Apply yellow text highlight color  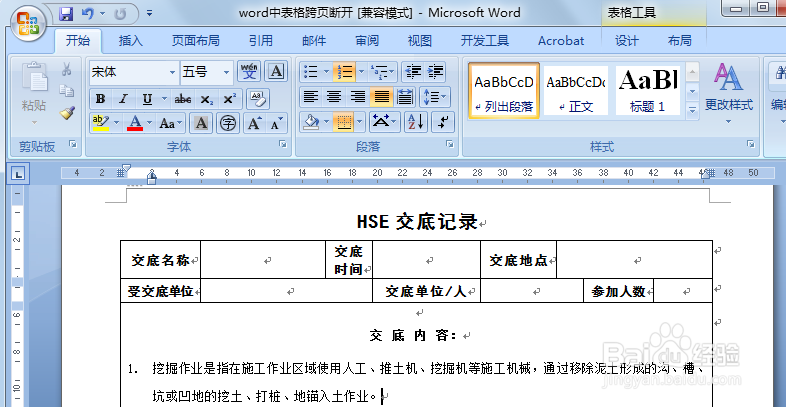(101, 123)
